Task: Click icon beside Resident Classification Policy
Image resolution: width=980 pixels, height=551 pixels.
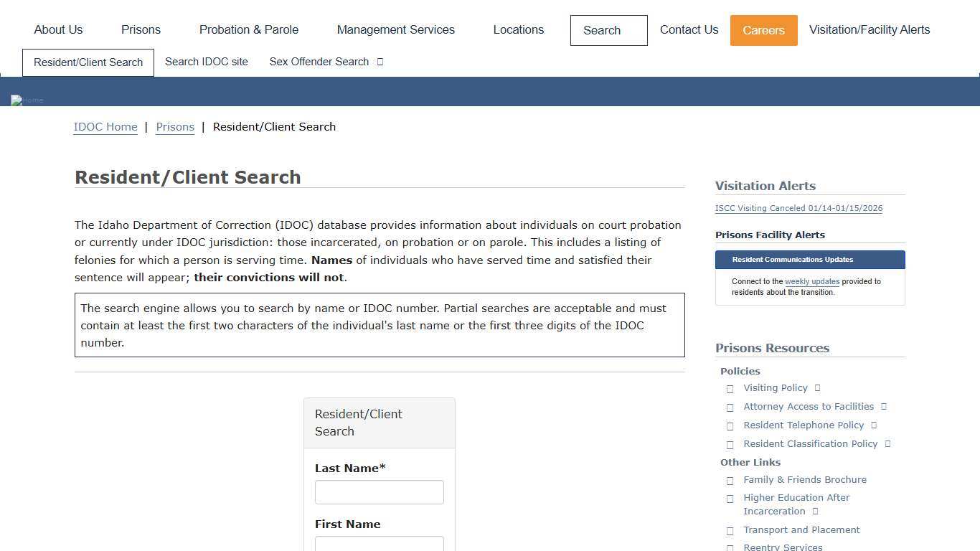Action: point(888,443)
